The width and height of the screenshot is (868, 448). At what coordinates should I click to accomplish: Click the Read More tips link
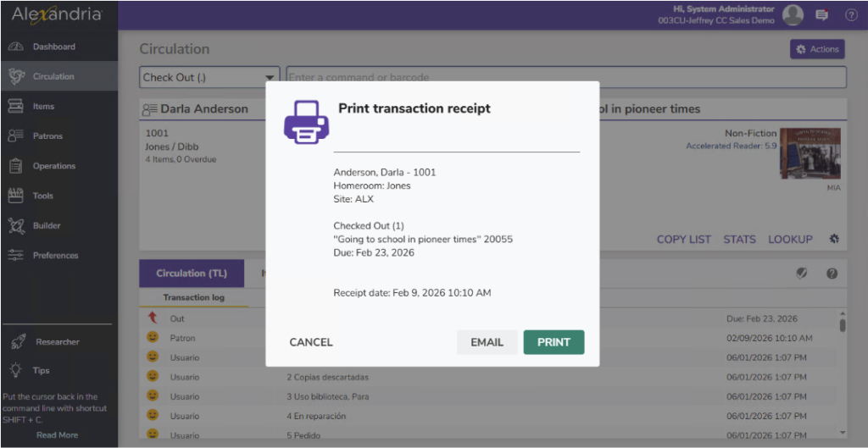click(x=57, y=435)
